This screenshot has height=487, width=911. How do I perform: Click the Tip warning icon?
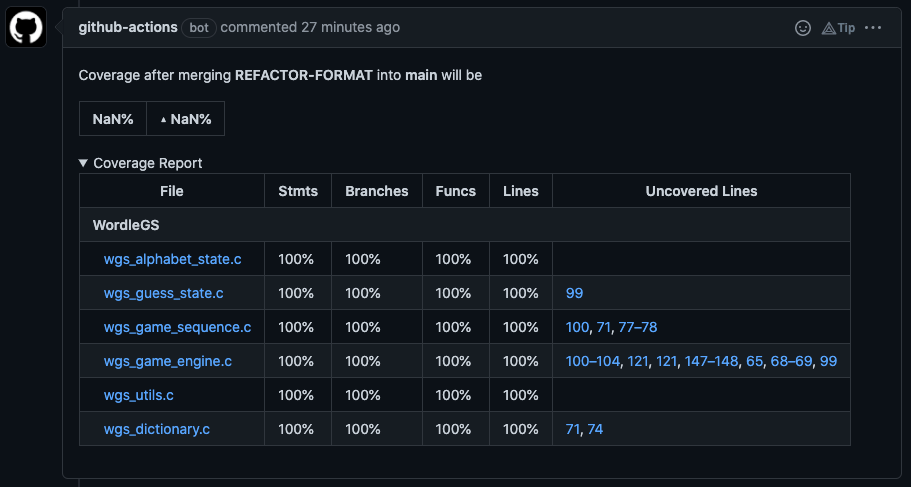tap(829, 28)
